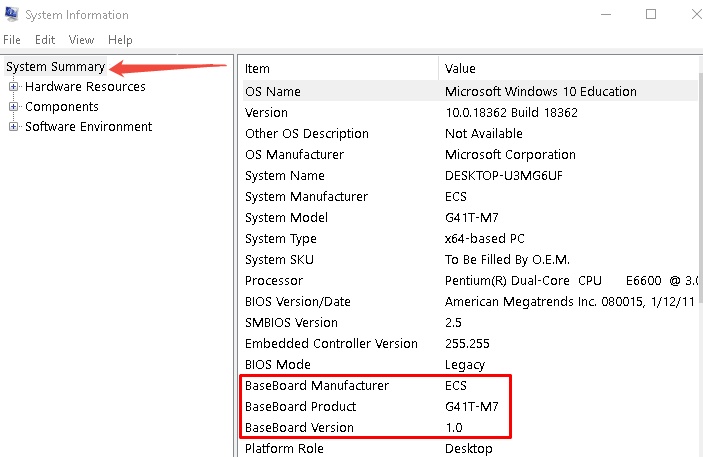This screenshot has height=457, width=703.
Task: Click the American Megatrends Inc. value
Action: click(570, 302)
